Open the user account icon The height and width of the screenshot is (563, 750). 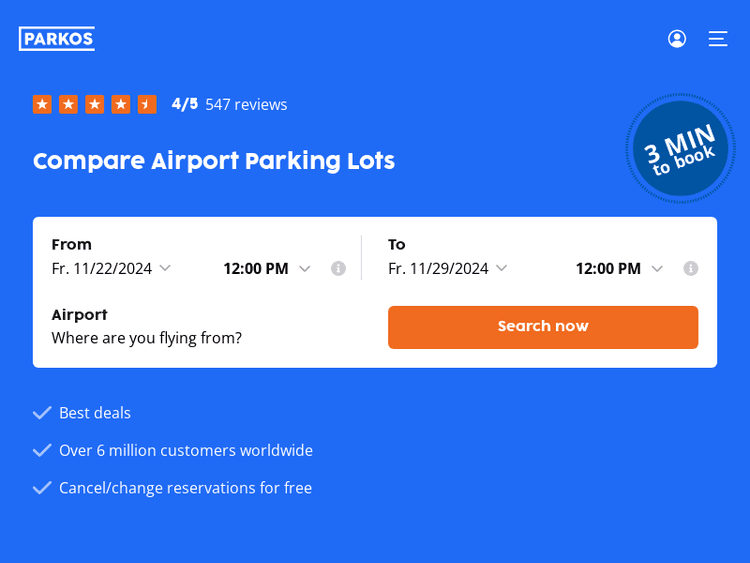677,39
